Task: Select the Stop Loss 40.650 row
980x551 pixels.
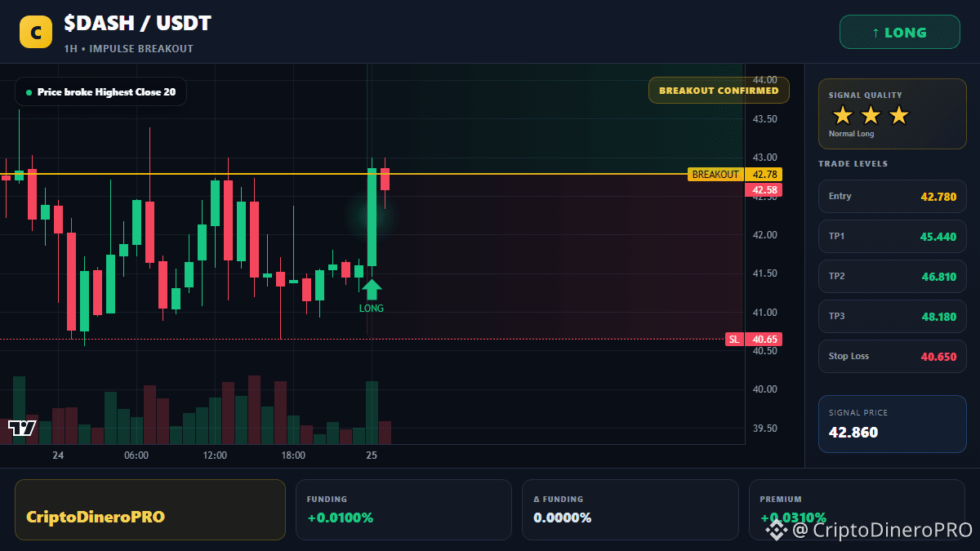Action: pos(893,357)
